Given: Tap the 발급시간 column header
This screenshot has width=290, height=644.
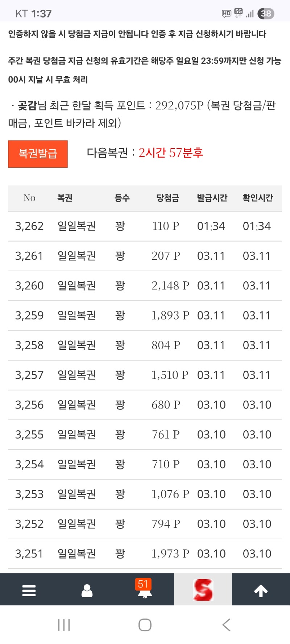Looking at the screenshot, I should (x=212, y=198).
